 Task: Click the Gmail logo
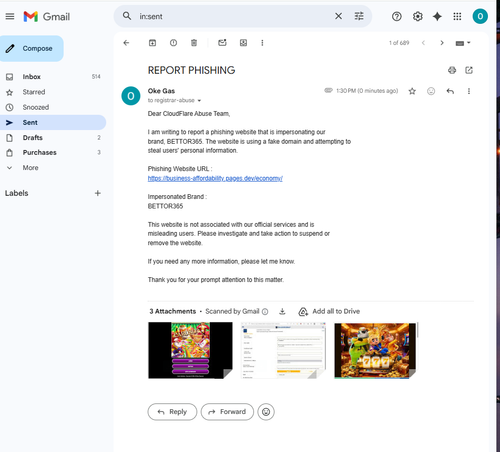[47, 16]
